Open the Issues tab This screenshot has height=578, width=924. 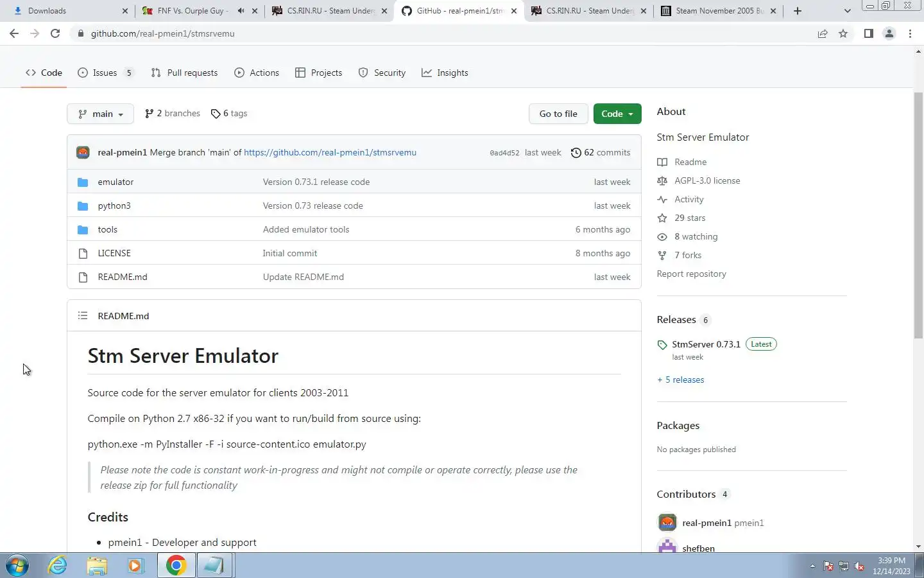[106, 73]
